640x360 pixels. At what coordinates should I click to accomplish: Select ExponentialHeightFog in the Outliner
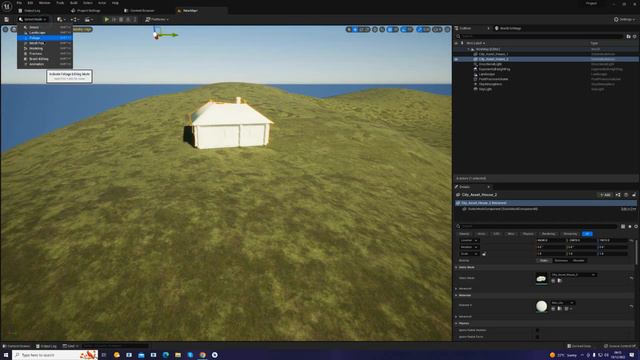pyautogui.click(x=494, y=69)
